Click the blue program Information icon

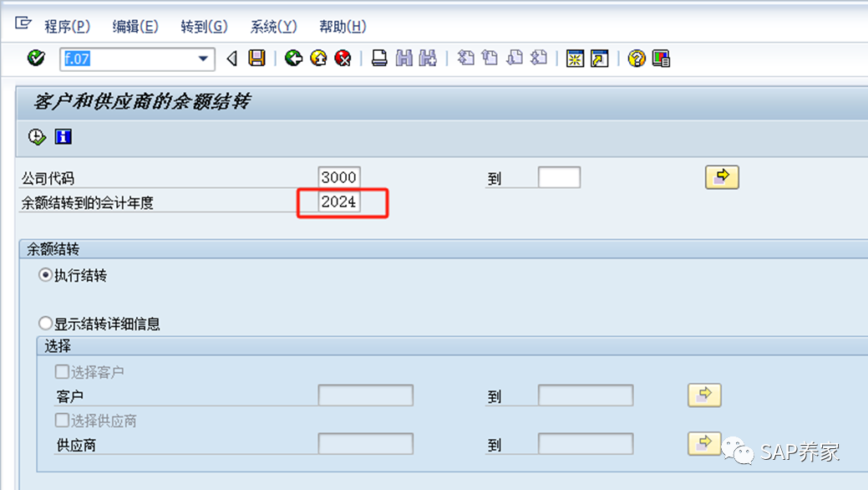coord(63,136)
